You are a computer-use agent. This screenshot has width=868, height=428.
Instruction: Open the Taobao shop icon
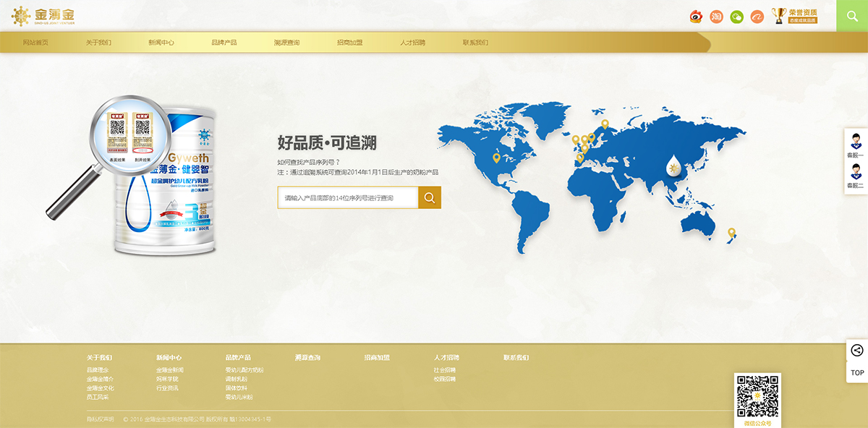coord(716,16)
